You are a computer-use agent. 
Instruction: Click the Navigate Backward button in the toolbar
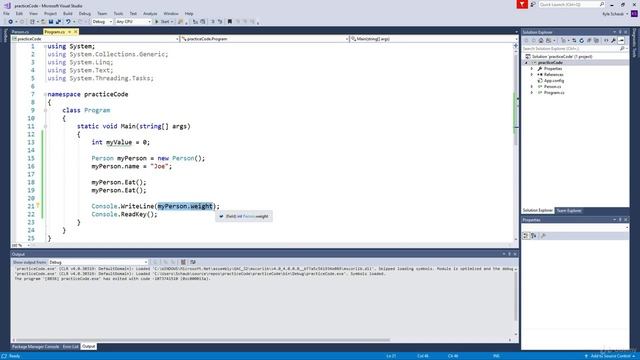tap(10, 22)
